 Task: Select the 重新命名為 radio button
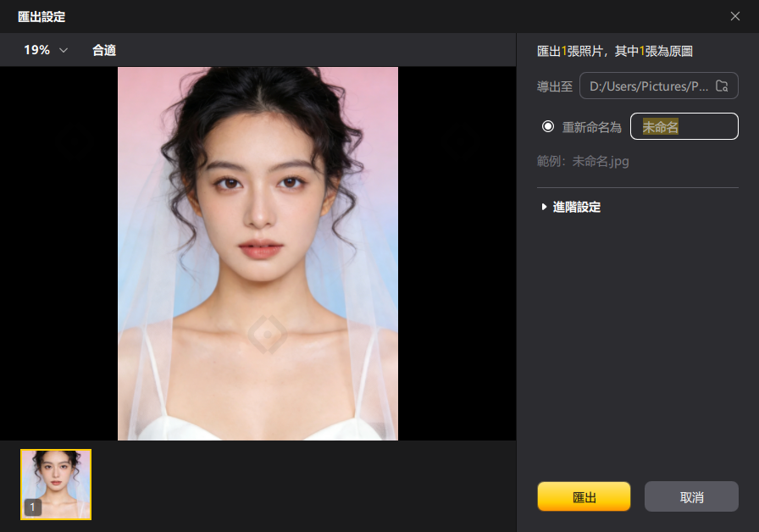click(x=547, y=126)
